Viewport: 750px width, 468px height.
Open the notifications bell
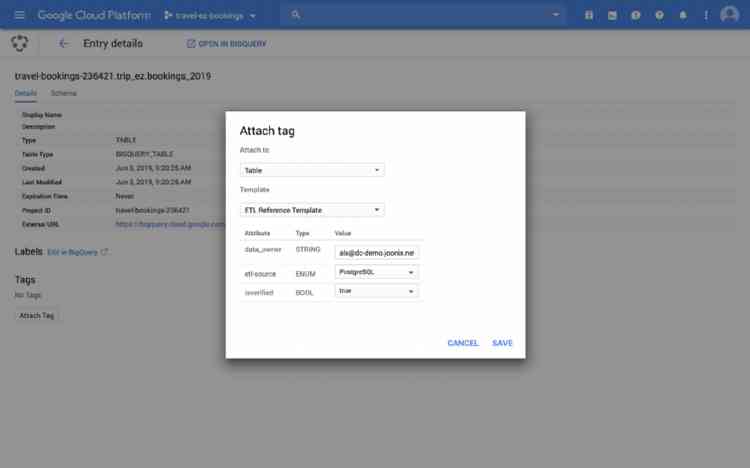683,15
